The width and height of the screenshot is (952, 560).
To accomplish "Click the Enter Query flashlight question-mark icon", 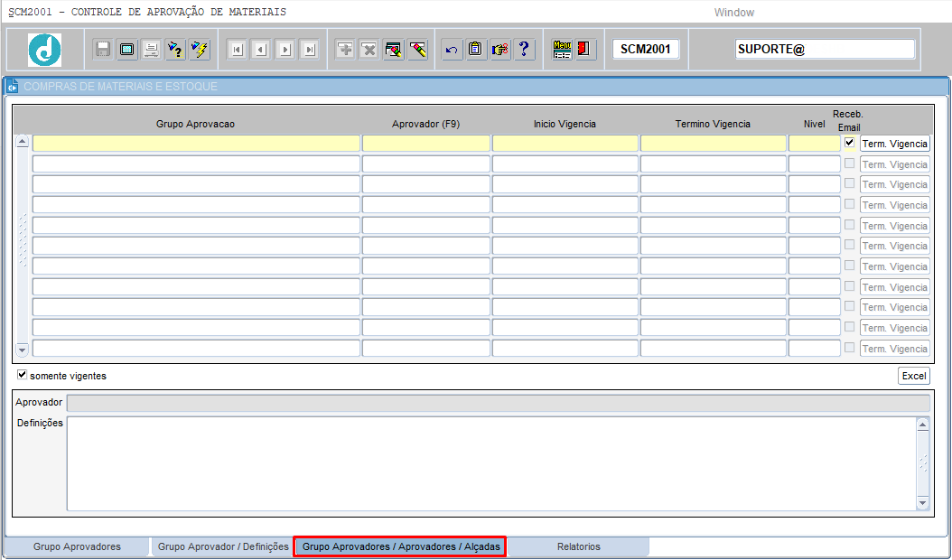I will pos(175,49).
